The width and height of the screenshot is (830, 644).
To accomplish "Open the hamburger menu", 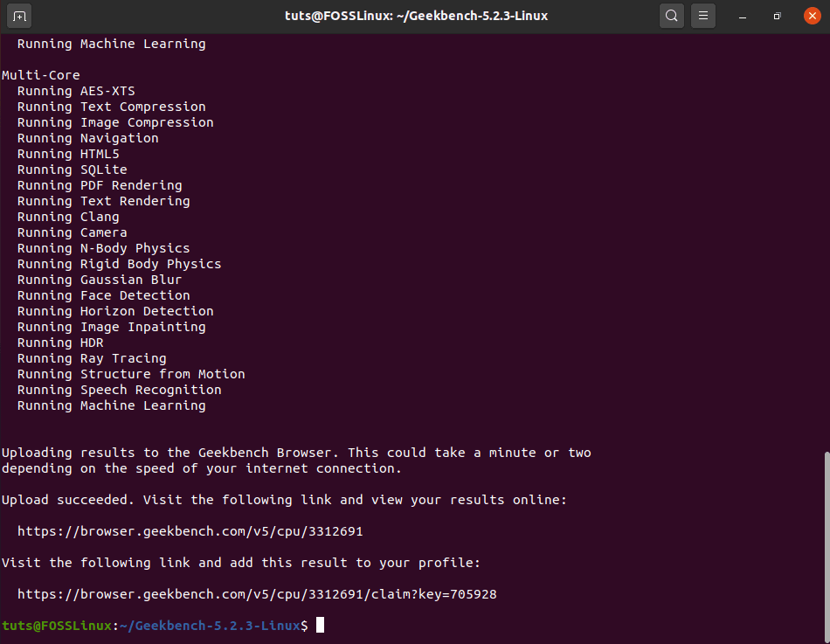I will pyautogui.click(x=703, y=15).
